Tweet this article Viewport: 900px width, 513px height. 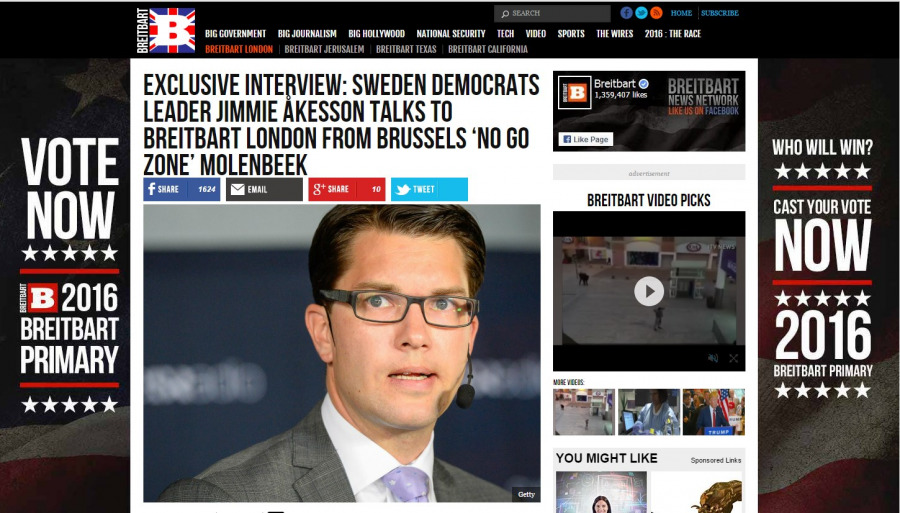pyautogui.click(x=429, y=189)
